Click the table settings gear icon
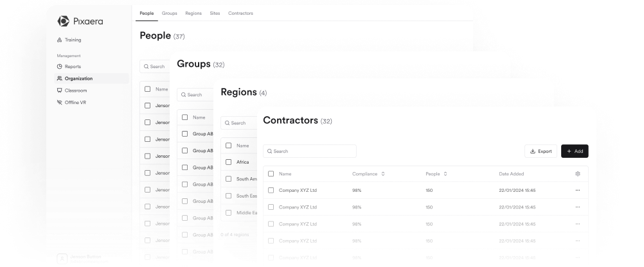Viewport: 644px width, 267px height. click(x=577, y=174)
